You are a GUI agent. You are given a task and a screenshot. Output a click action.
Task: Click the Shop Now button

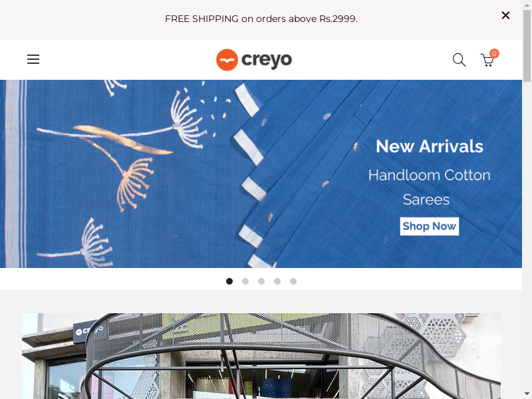click(x=429, y=226)
